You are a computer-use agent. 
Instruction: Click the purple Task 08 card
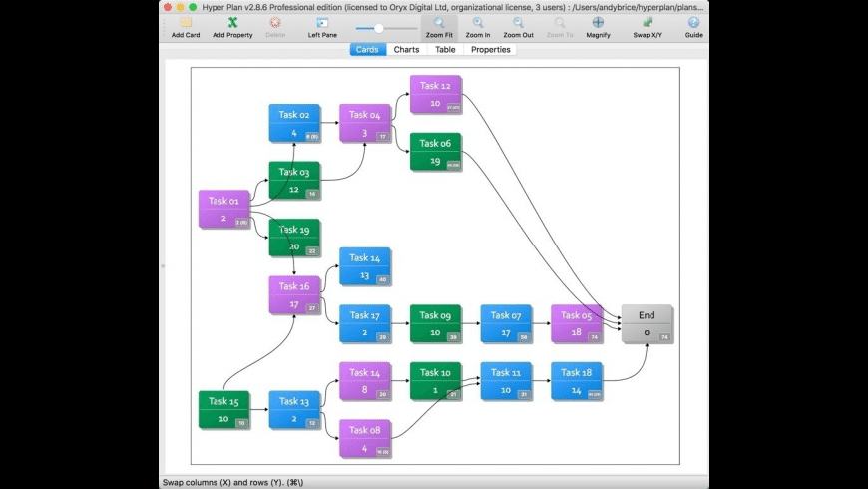[x=365, y=439]
